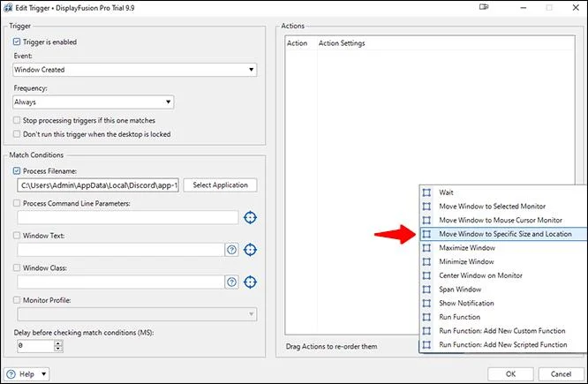
Task: Click the Cancel button
Action: pos(561,374)
